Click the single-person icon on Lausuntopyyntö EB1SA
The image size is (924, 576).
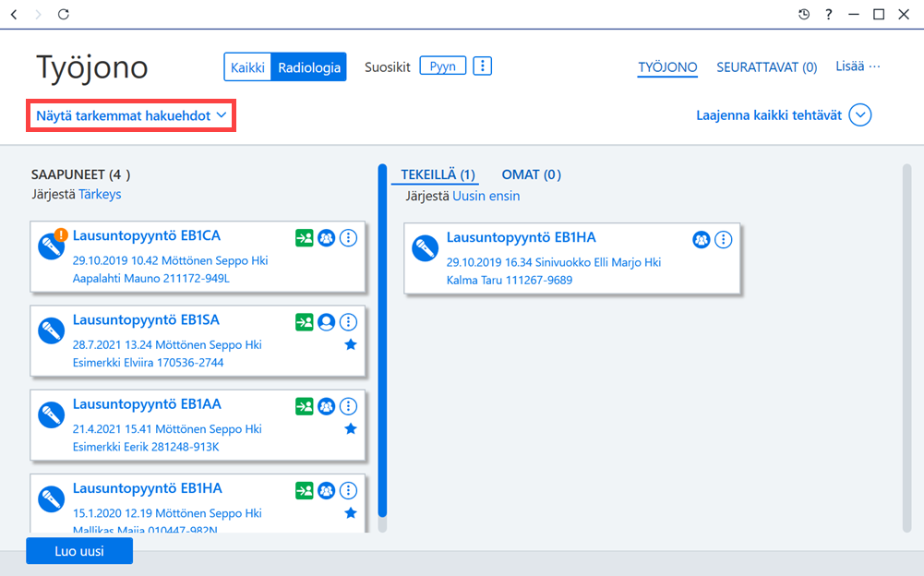point(327,322)
